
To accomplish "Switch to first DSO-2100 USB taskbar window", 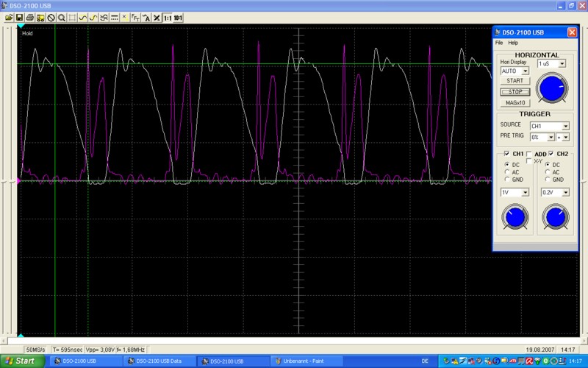I will pyautogui.click(x=85, y=361).
